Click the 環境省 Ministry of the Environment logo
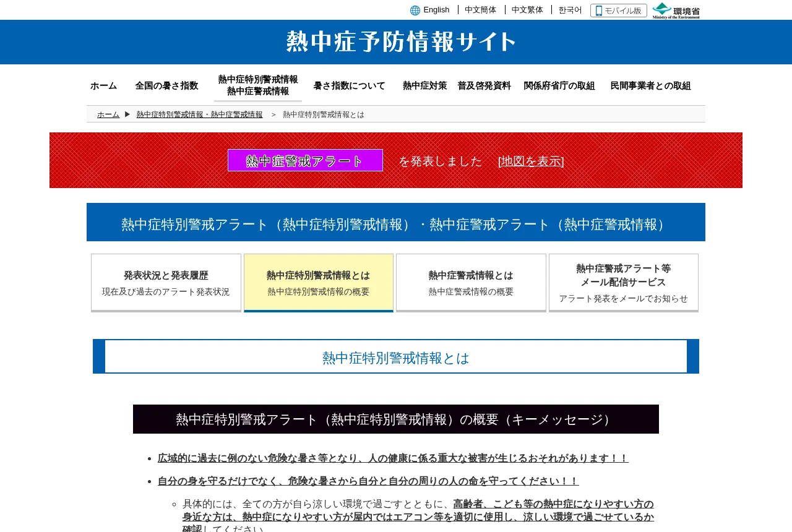The height and width of the screenshot is (532, 792). coord(676,11)
